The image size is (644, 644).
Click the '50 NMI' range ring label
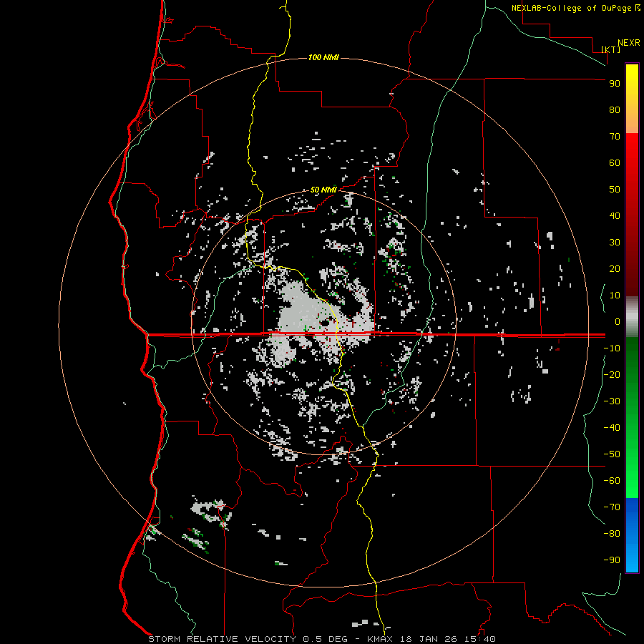[x=323, y=190]
